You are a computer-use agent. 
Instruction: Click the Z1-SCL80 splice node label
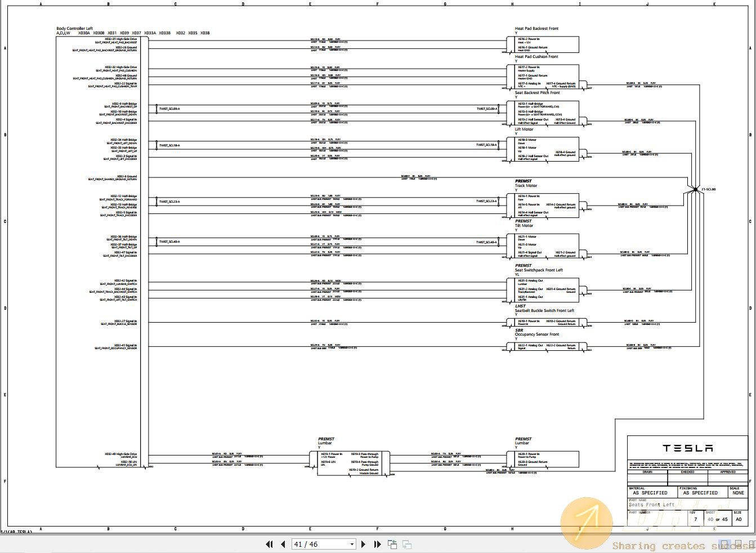point(708,189)
